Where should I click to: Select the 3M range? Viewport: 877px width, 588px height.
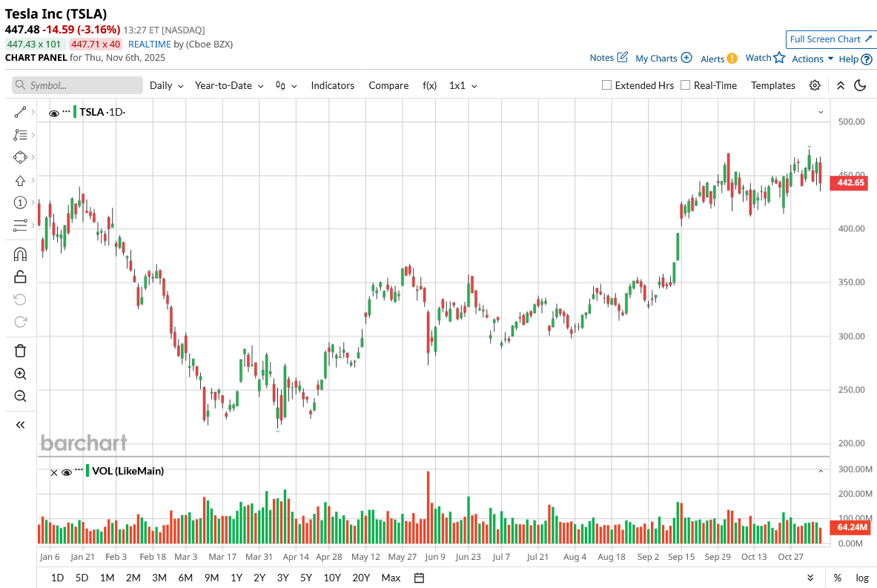point(159,578)
